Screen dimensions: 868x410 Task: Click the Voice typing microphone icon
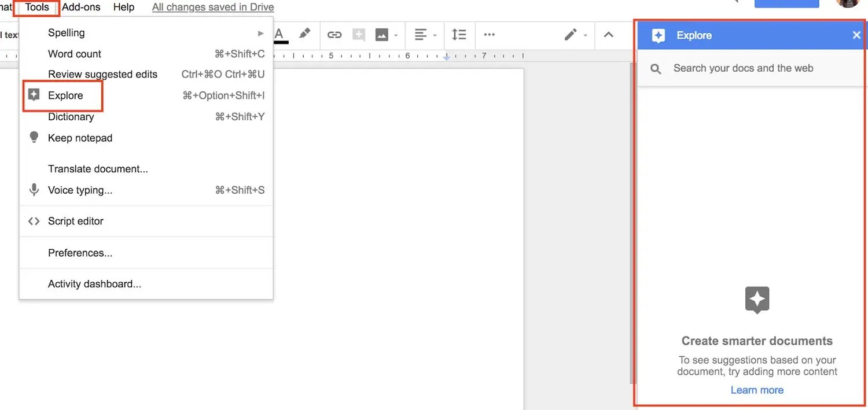tap(34, 190)
